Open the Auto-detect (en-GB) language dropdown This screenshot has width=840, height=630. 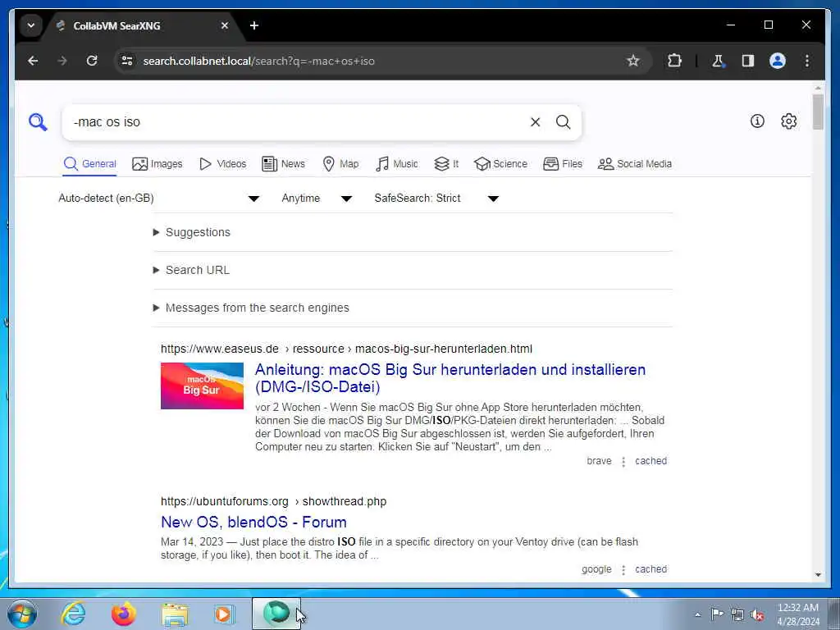point(158,199)
